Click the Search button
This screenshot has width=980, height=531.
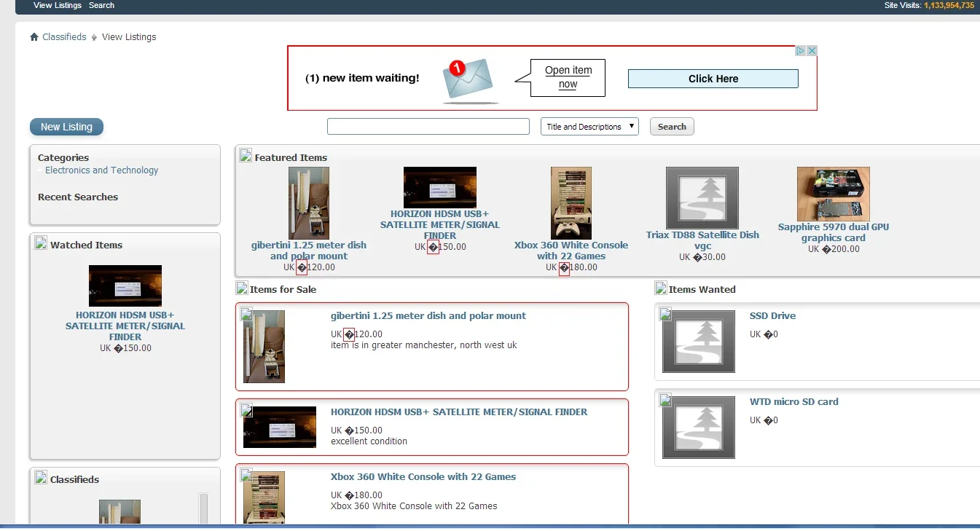pyautogui.click(x=672, y=127)
